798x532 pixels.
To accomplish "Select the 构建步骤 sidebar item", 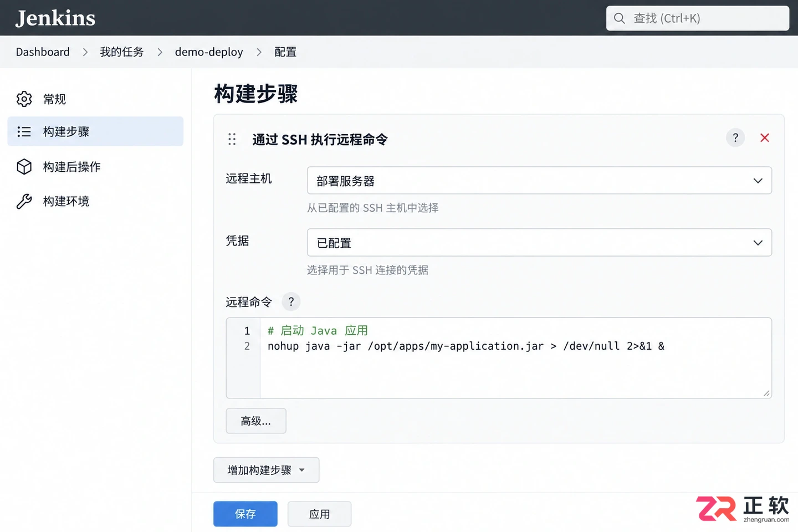I will pos(95,131).
